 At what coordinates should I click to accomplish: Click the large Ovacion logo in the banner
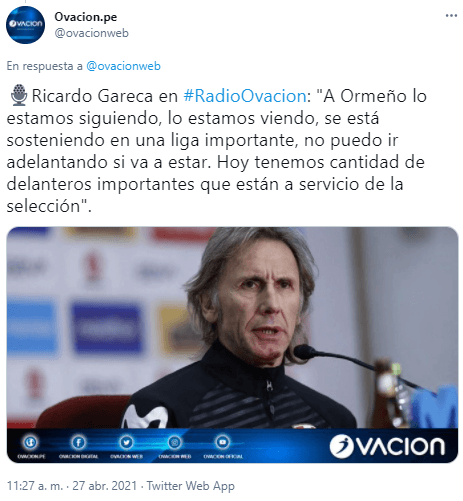point(387,446)
